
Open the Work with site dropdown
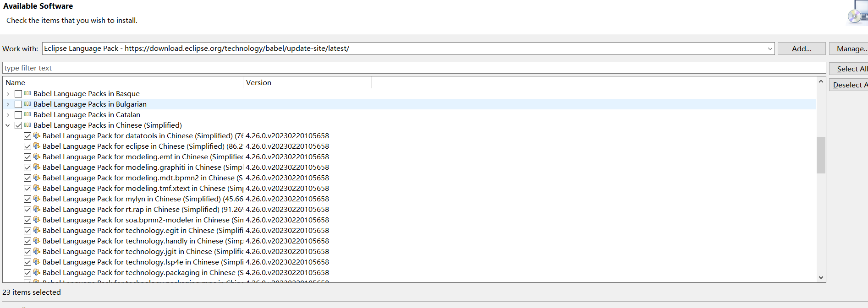point(770,49)
